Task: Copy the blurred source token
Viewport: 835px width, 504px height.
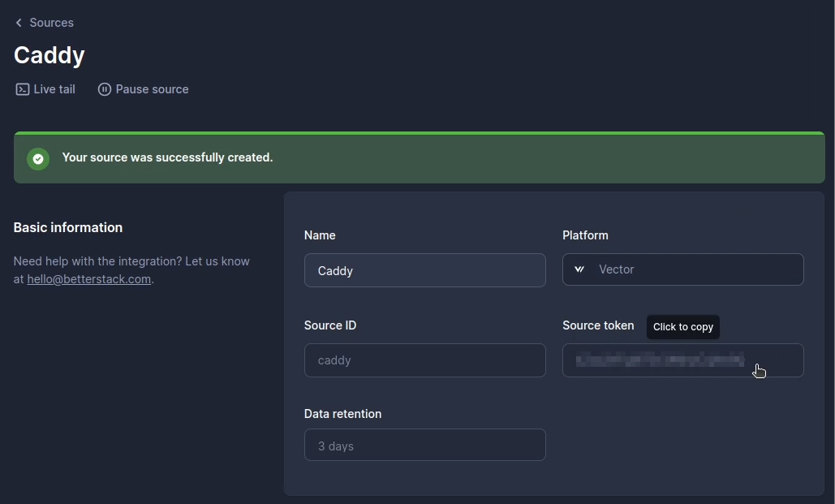Action: pos(682,360)
